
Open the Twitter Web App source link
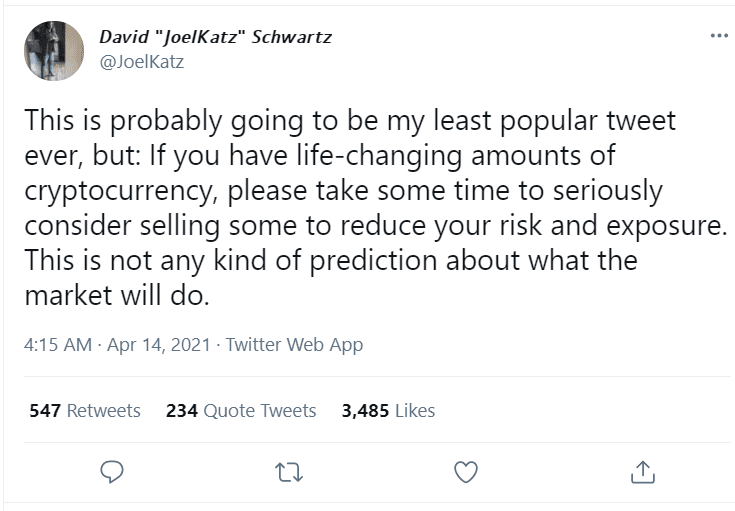(x=295, y=345)
